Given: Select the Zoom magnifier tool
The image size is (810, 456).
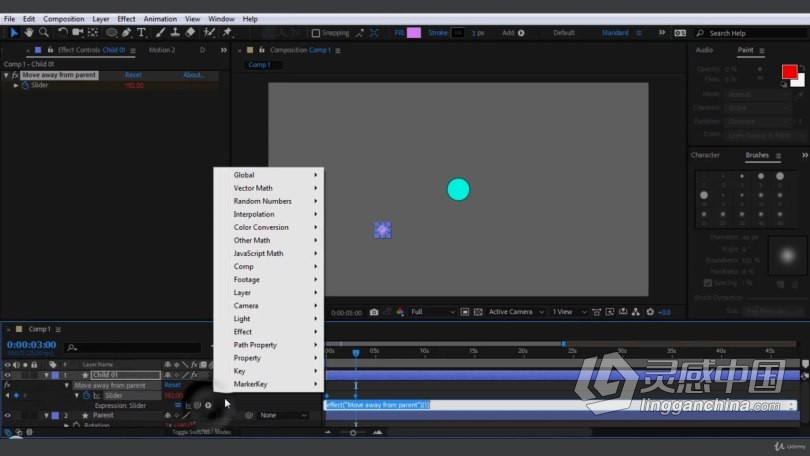Looking at the screenshot, I should [44, 33].
